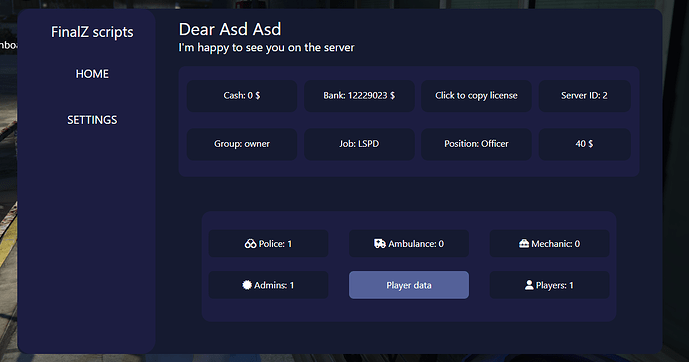Click the Players: 1 text
The width and height of the screenshot is (689, 362).
click(x=555, y=285)
